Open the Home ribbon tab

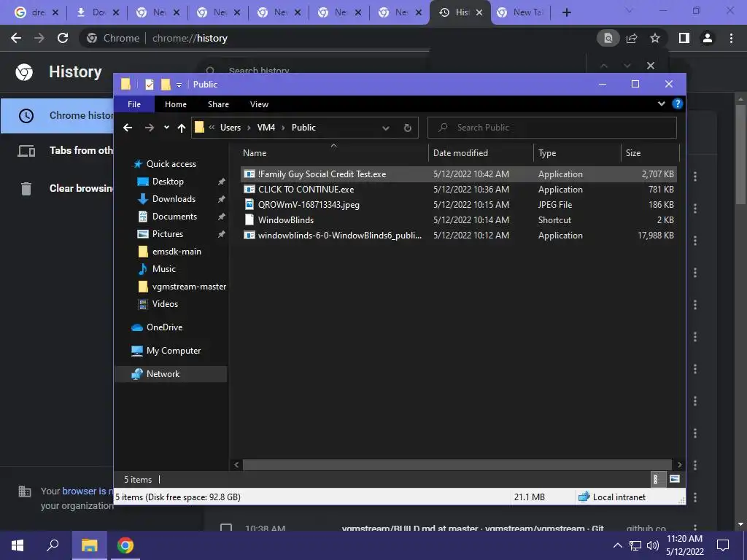point(176,104)
